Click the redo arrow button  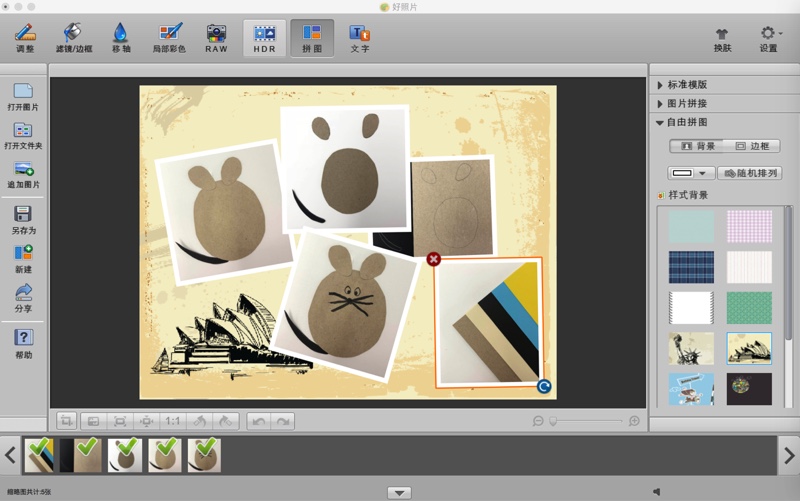283,421
